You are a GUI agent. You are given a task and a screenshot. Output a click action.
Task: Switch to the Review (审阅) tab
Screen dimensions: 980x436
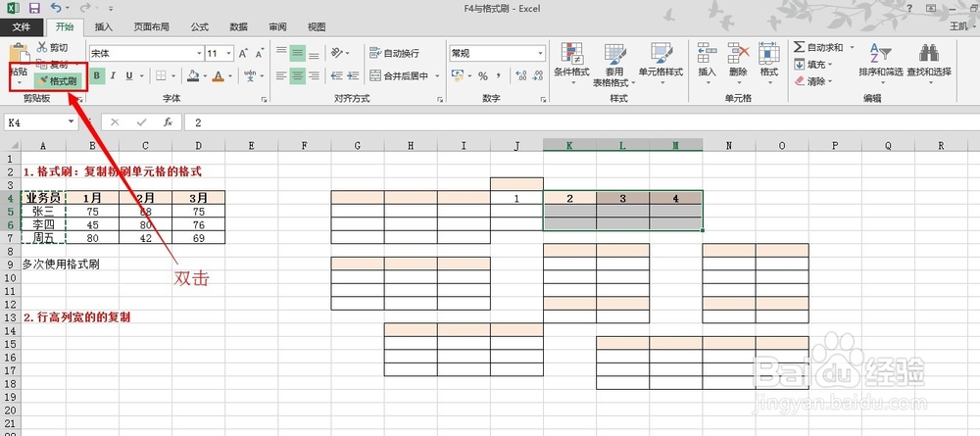(277, 26)
